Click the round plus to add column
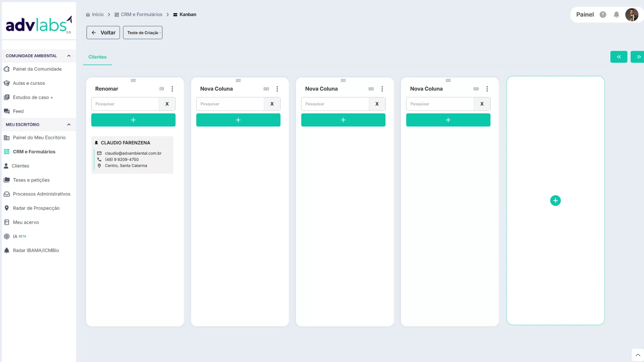Viewport: 644px width, 362px height. coord(555,200)
